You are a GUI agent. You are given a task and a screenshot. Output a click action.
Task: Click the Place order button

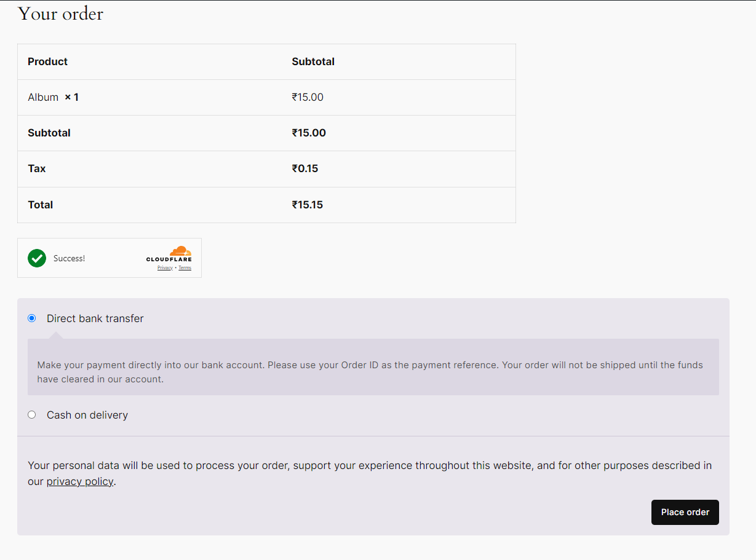pos(685,512)
